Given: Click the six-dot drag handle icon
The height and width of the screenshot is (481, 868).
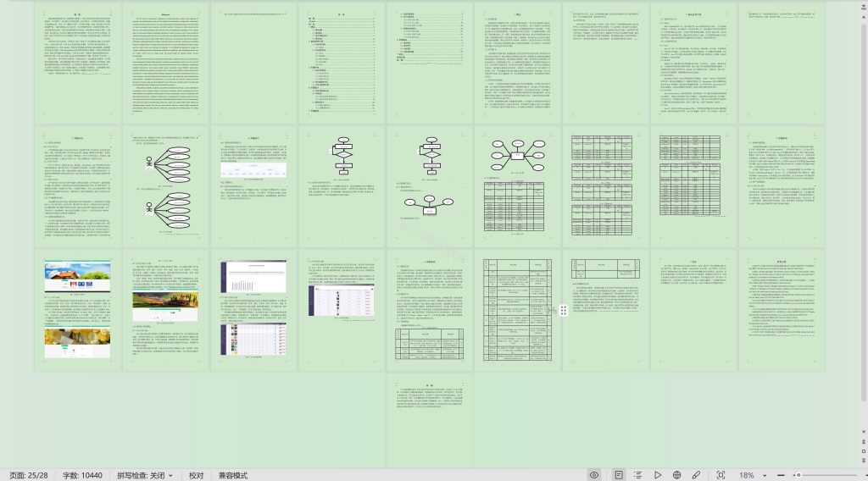Looking at the screenshot, I should point(563,310).
